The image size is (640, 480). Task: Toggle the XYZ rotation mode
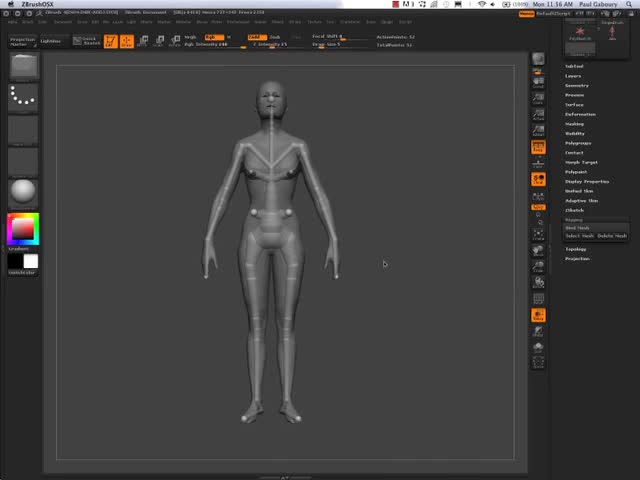point(538,207)
